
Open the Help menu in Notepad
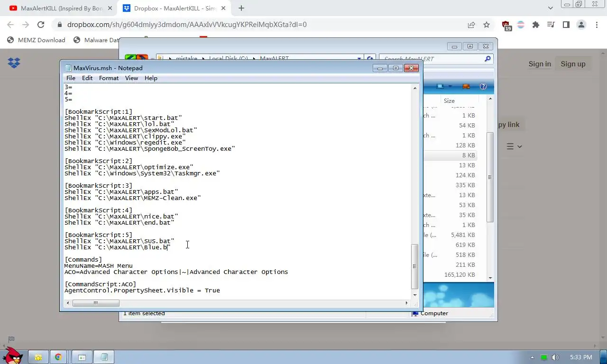(x=151, y=78)
